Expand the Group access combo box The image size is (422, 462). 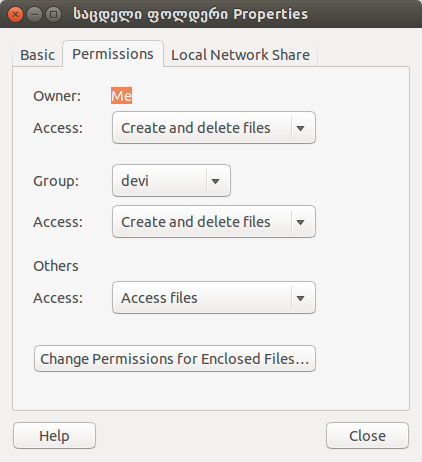coord(214,222)
